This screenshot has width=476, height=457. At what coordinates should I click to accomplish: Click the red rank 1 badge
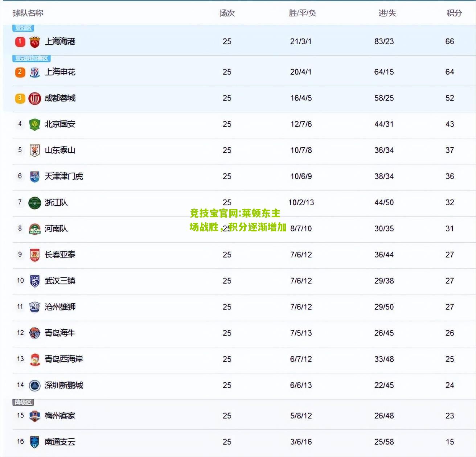tap(20, 41)
